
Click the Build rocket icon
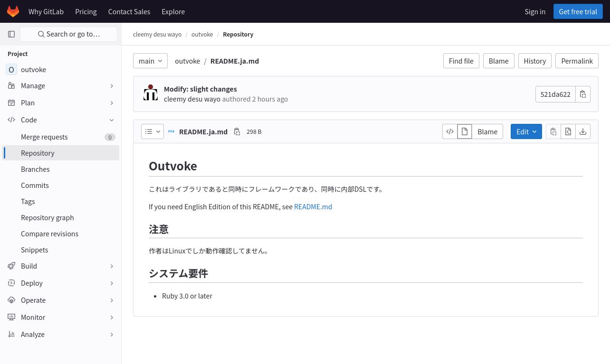tap(11, 266)
